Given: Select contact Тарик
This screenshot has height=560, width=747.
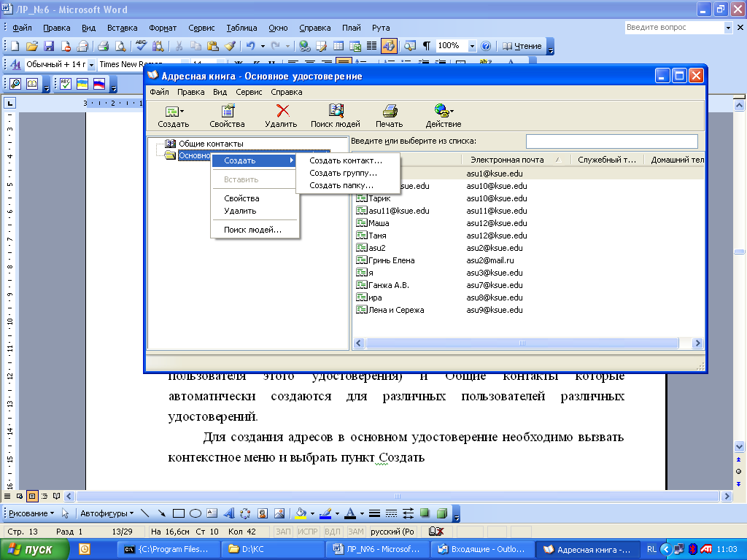Looking at the screenshot, I should pyautogui.click(x=379, y=198).
